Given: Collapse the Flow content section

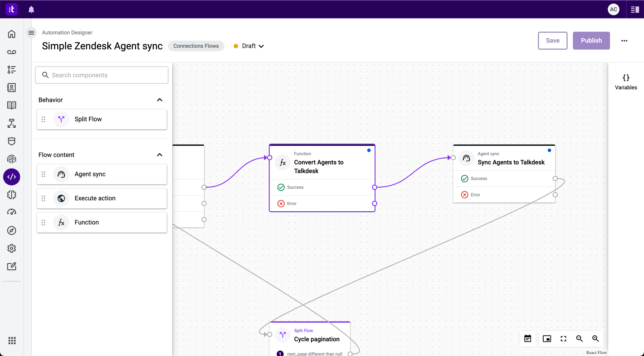Looking at the screenshot, I should coord(160,155).
